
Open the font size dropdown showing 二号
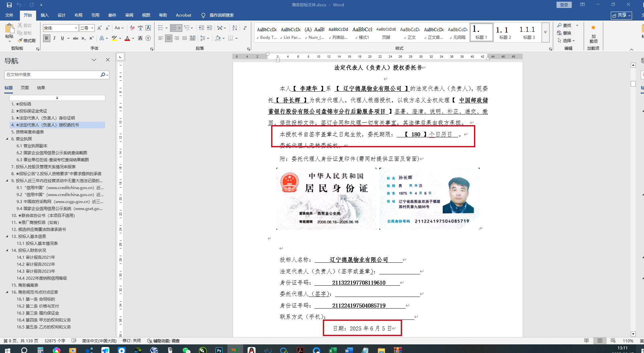[92, 28]
